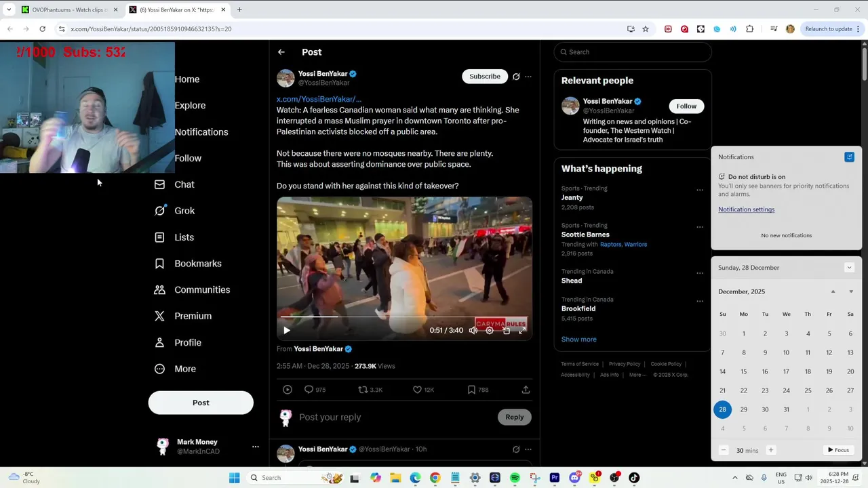This screenshot has width=868, height=488.
Task: Follow Yossi BenYakar under Relevant people
Action: pyautogui.click(x=686, y=106)
